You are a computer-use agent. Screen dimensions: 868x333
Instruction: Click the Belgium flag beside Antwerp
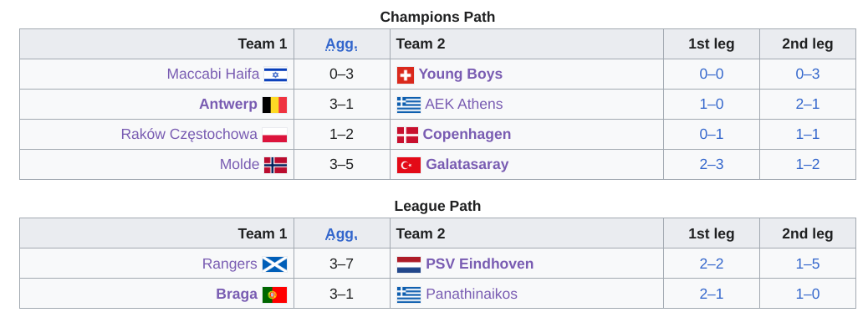274,105
